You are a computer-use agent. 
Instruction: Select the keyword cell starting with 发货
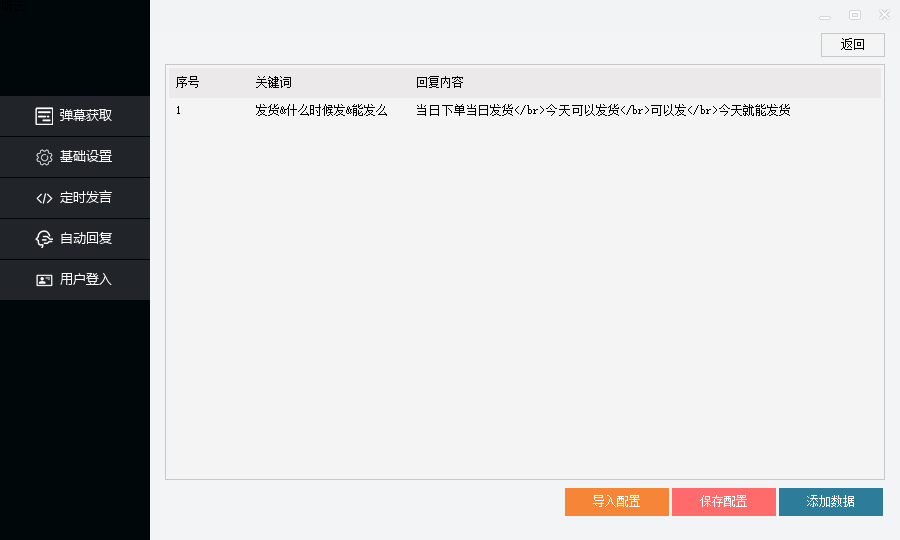(x=320, y=111)
